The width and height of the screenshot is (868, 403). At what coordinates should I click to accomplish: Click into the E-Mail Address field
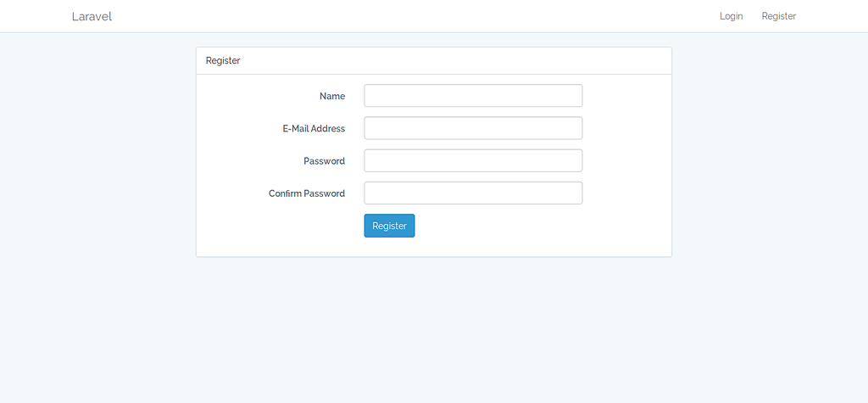pos(473,128)
